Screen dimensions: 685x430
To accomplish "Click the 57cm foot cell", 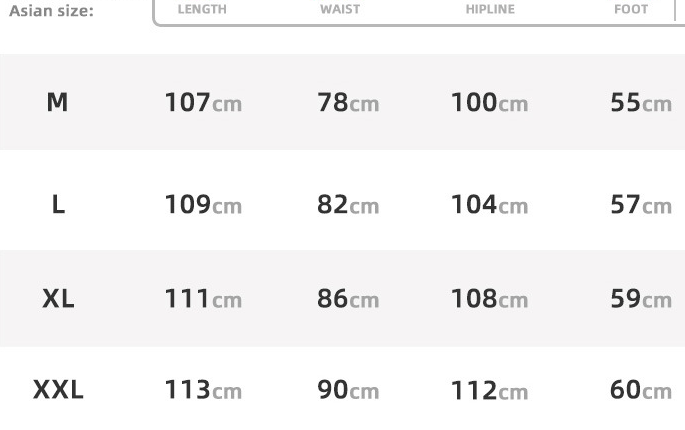I will click(x=641, y=205).
